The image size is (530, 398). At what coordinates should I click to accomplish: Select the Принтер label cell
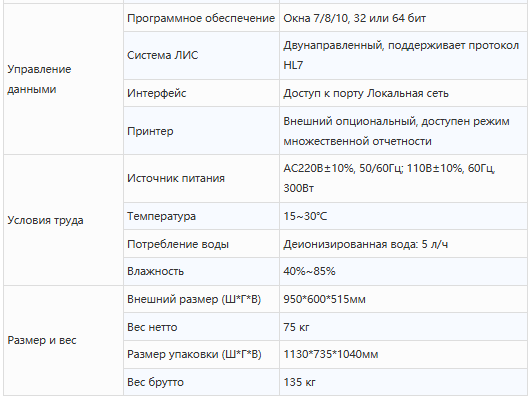click(x=201, y=131)
